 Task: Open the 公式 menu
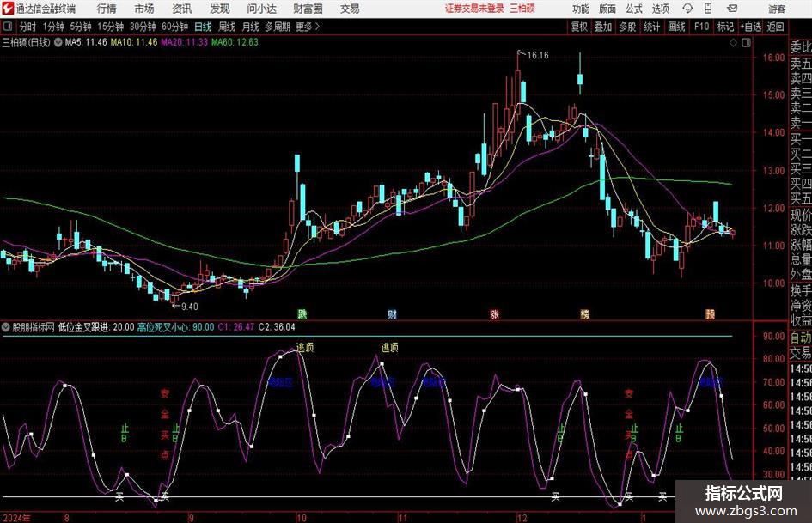point(634,9)
